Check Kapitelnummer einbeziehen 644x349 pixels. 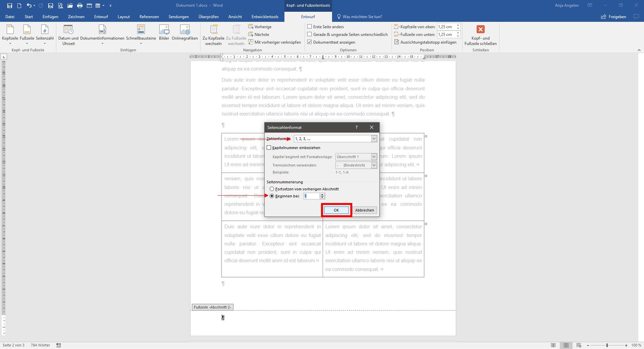click(269, 148)
